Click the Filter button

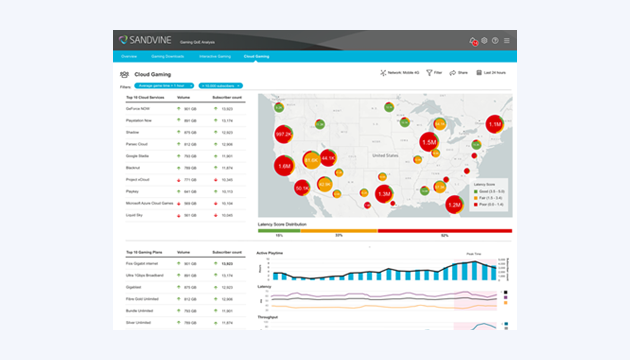pyautogui.click(x=434, y=73)
